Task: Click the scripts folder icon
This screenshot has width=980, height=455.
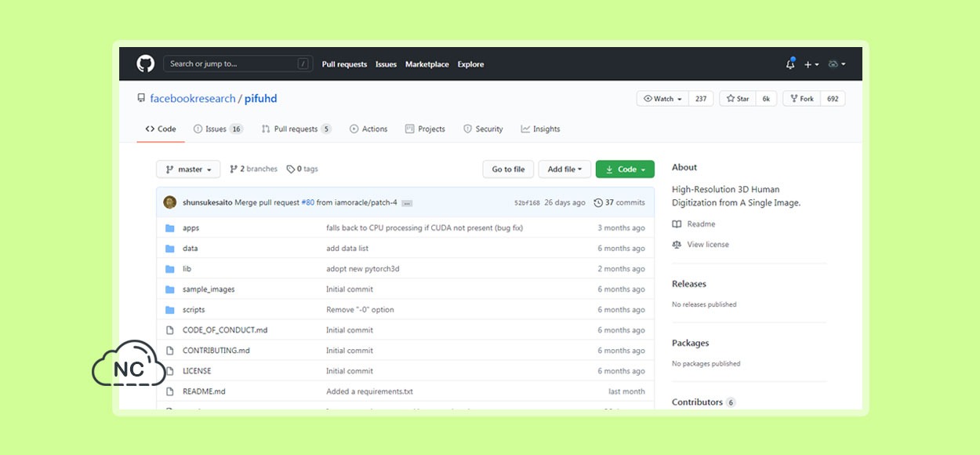Action: click(169, 310)
